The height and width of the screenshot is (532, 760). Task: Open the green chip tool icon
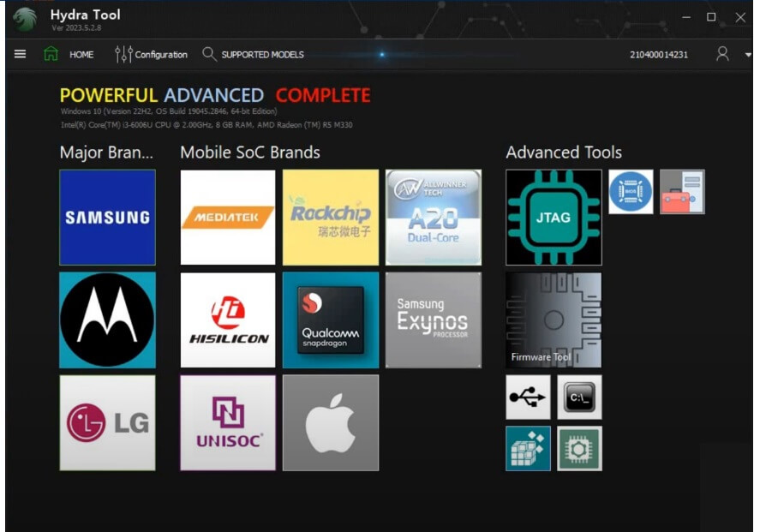[580, 447]
